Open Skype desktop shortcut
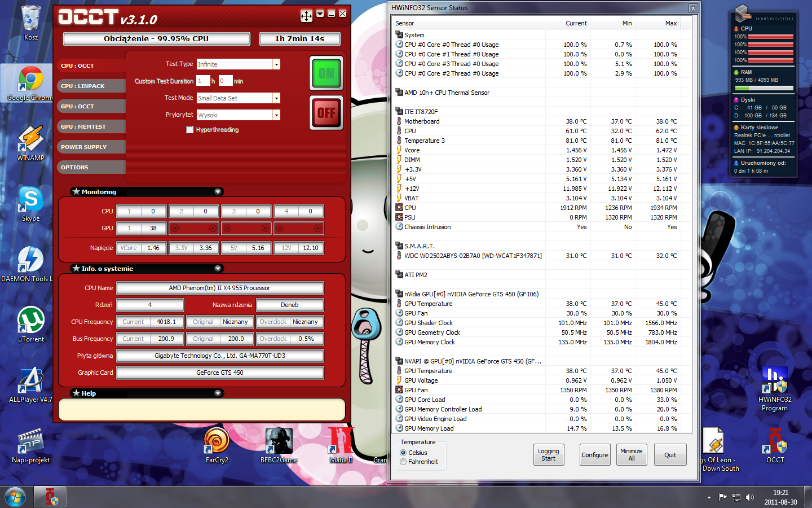This screenshot has width=812, height=508. pyautogui.click(x=30, y=204)
